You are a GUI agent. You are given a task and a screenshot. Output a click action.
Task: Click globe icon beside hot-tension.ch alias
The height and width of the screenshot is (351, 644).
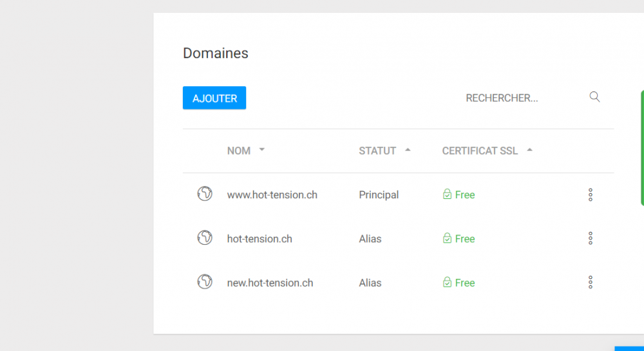[205, 238]
